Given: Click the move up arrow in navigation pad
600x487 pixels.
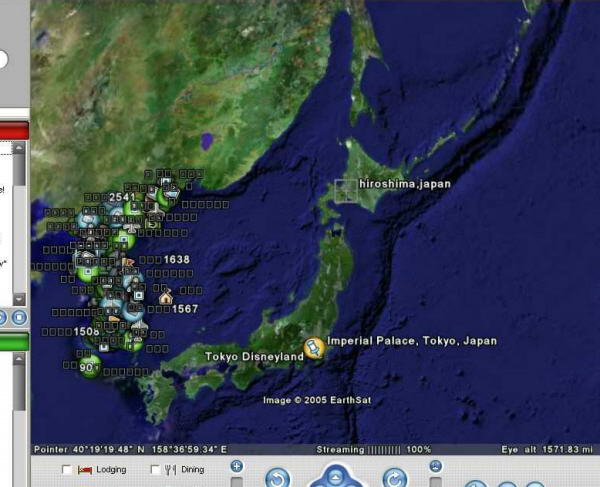Looking at the screenshot, I should point(337,474).
